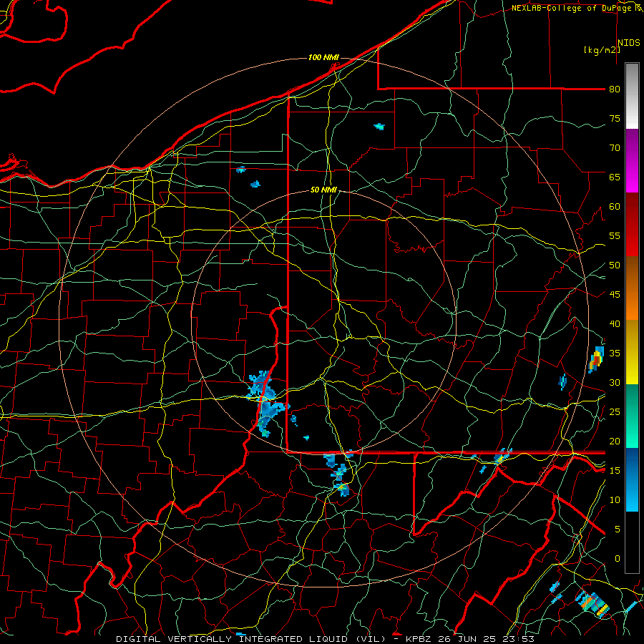Screen dimensions: 644x644
Task: Click the "NEXLAB-College of DuPage" header text
Action: [x=572, y=8]
